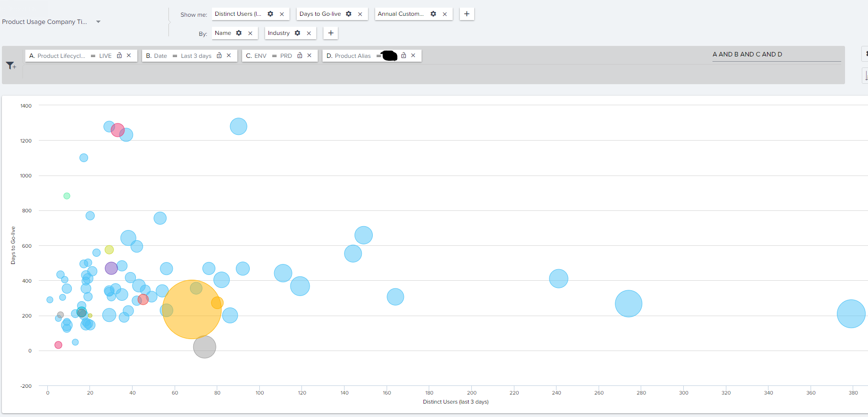The width and height of the screenshot is (868, 417).
Task: Open Name group-by settings gear
Action: click(x=239, y=33)
